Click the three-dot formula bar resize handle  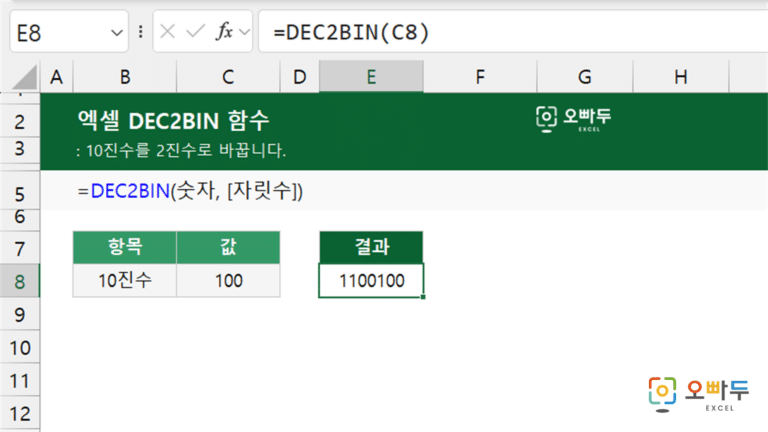(x=141, y=32)
